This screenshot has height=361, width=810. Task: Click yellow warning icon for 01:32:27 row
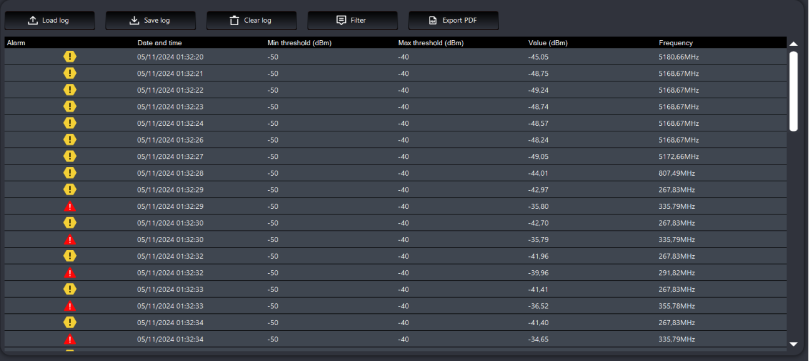tap(70, 156)
